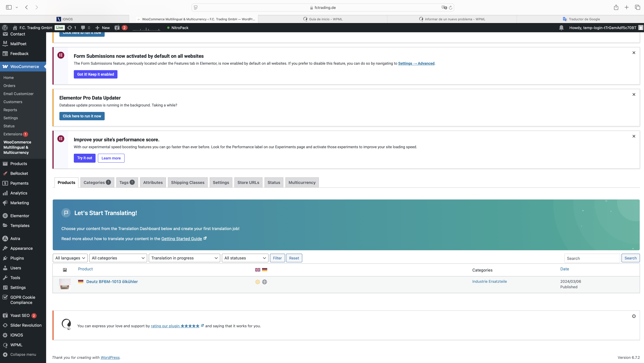This screenshot has height=363, width=644.
Task: Go back in Safari history
Action: pyautogui.click(x=27, y=7)
